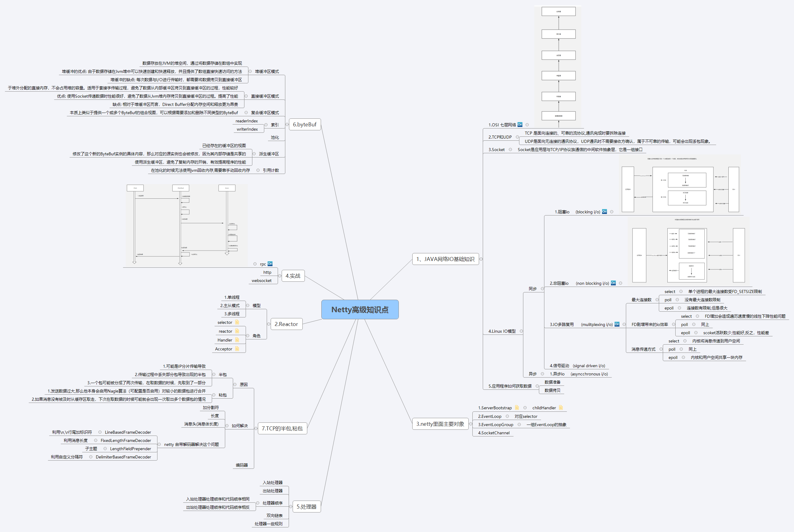Select the 入站处理器 subtopic

point(272,483)
